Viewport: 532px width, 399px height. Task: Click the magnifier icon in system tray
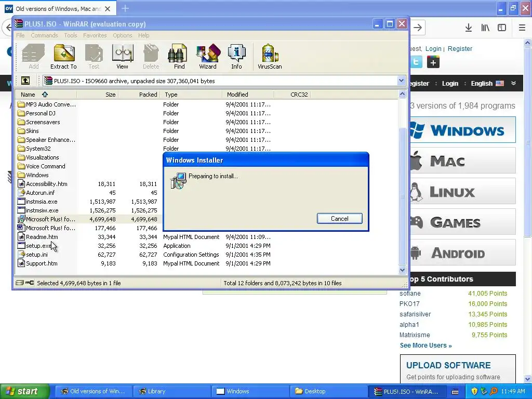pos(494,391)
